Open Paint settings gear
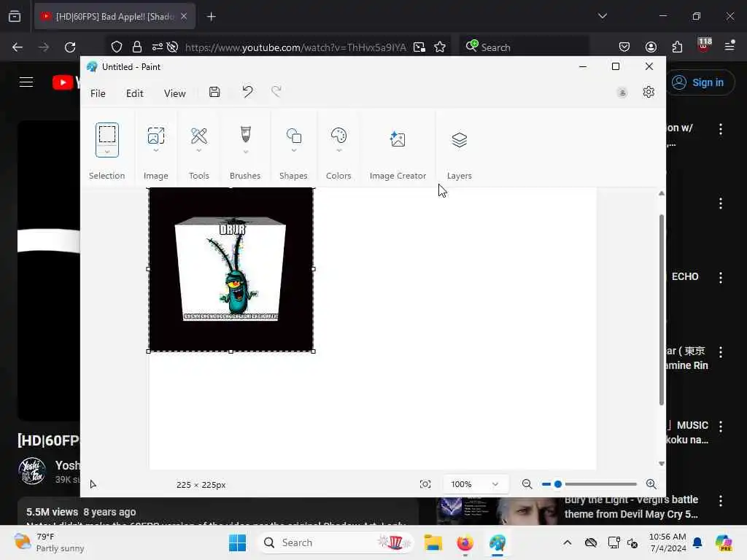747x560 pixels. tap(649, 91)
